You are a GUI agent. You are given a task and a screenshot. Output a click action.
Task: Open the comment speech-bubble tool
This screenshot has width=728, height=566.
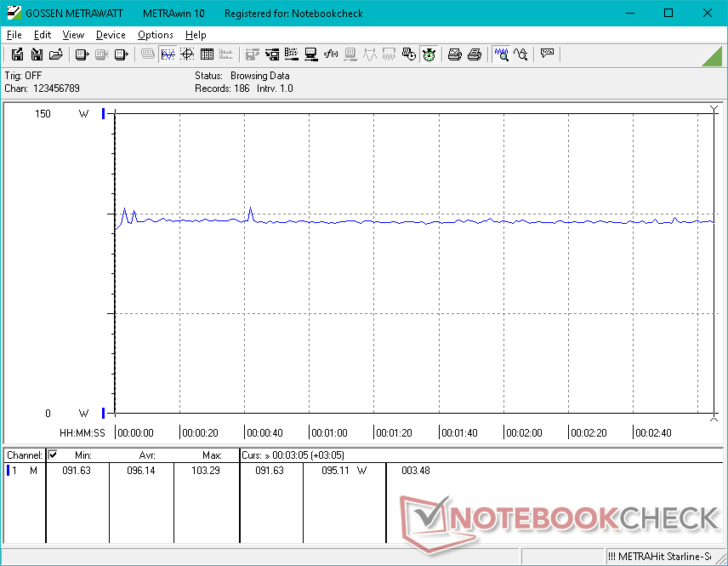point(548,54)
